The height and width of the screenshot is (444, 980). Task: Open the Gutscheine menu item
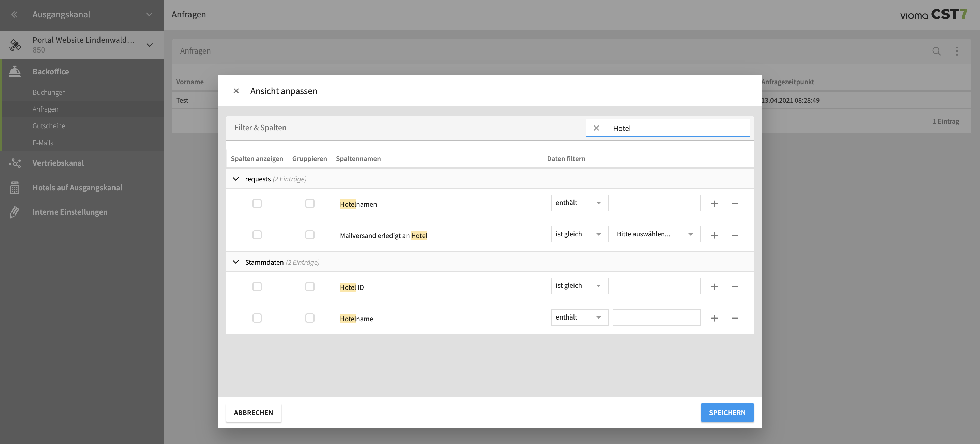(49, 126)
